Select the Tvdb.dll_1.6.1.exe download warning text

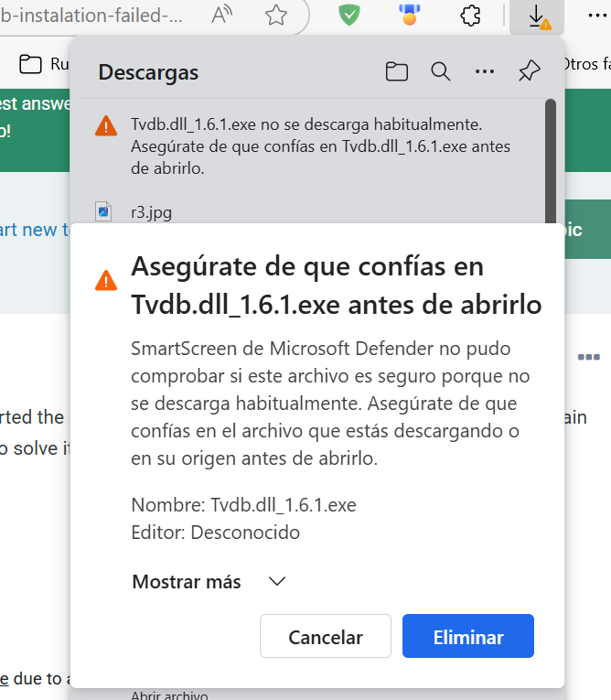click(320, 146)
